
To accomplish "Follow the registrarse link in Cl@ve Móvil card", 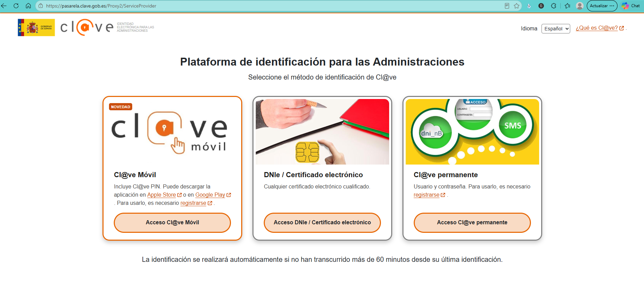I will click(193, 203).
